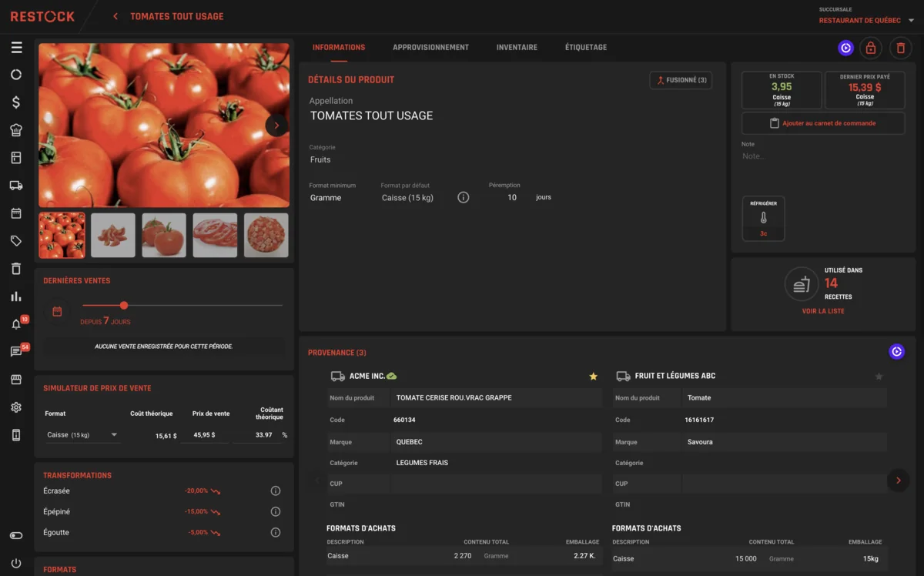
Task: Switch to the Étiquetage tab
Action: click(x=586, y=48)
